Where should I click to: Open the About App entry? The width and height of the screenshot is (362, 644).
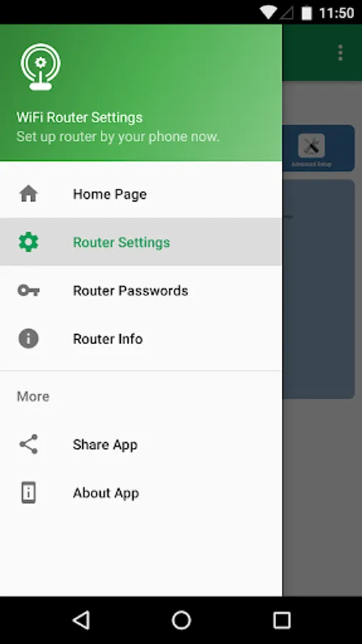(x=141, y=492)
